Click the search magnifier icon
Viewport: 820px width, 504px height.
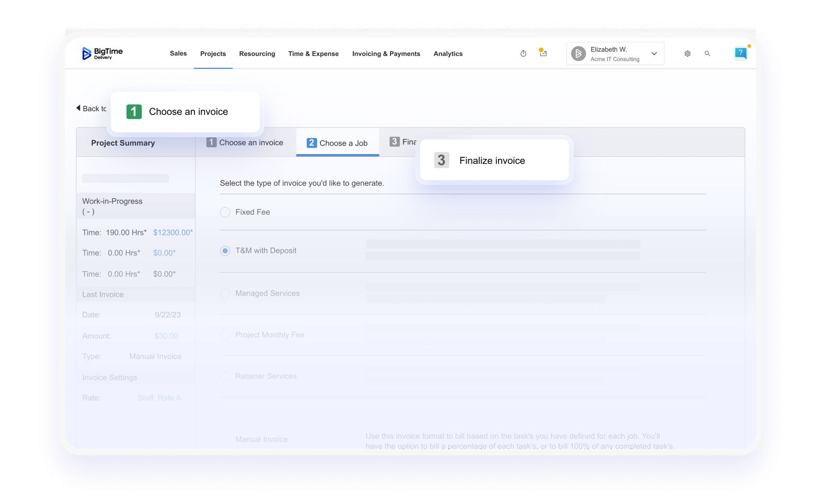(707, 54)
